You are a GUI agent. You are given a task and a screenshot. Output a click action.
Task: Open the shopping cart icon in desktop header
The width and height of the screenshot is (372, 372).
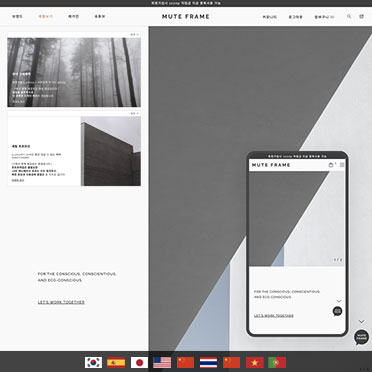(x=361, y=16)
